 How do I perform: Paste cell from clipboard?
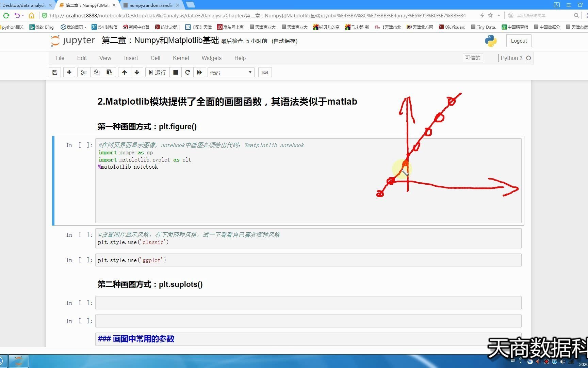click(x=109, y=72)
